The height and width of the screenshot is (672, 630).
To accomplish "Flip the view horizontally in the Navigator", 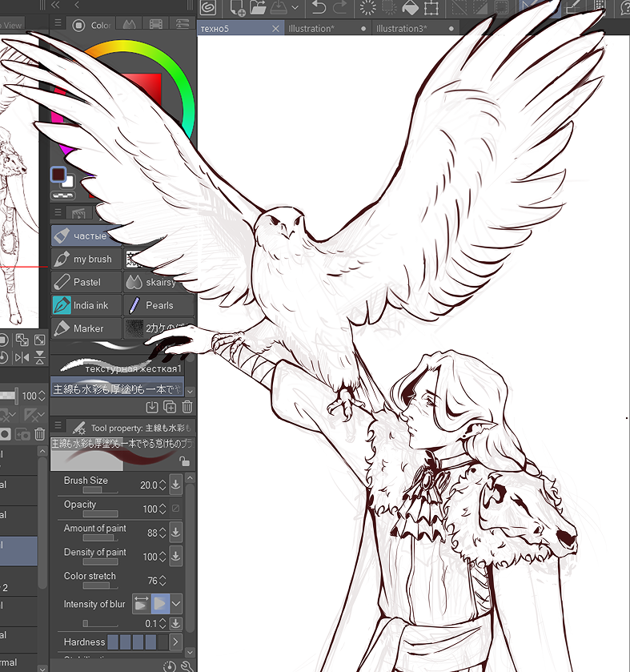I will tap(22, 357).
